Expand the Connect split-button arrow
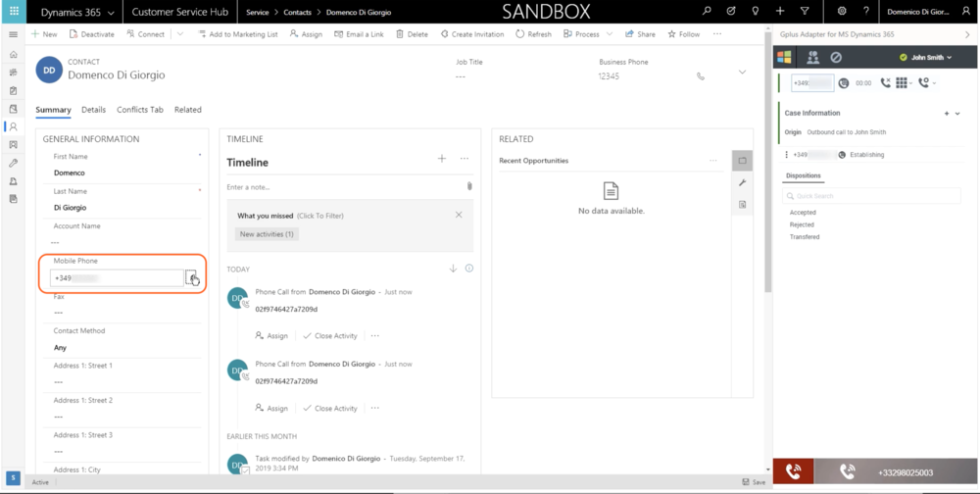This screenshot has width=980, height=494. coord(180,34)
